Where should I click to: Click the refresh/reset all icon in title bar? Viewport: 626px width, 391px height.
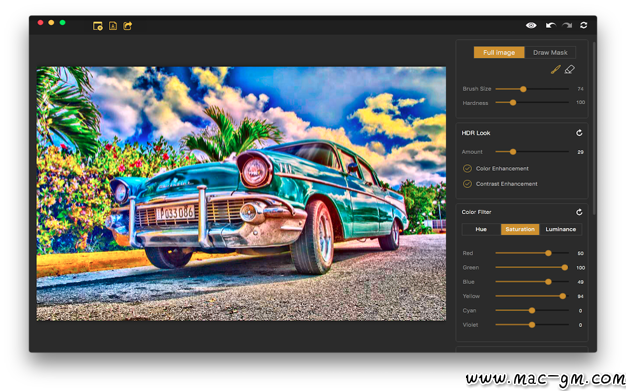coord(583,25)
